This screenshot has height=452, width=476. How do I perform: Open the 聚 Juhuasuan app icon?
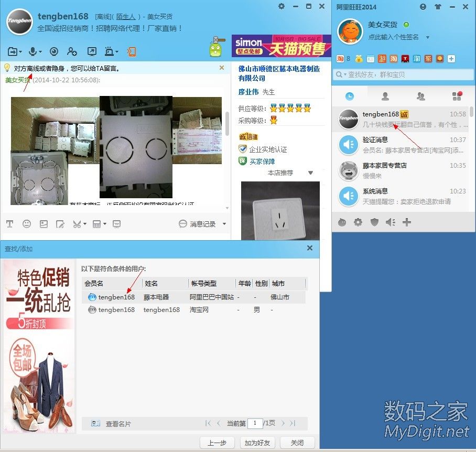(428, 59)
